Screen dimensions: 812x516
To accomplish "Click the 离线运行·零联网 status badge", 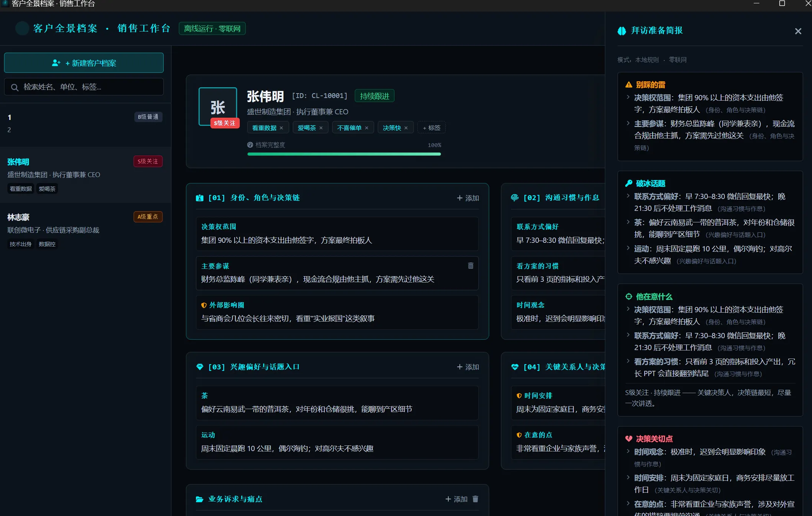I will pos(212,29).
